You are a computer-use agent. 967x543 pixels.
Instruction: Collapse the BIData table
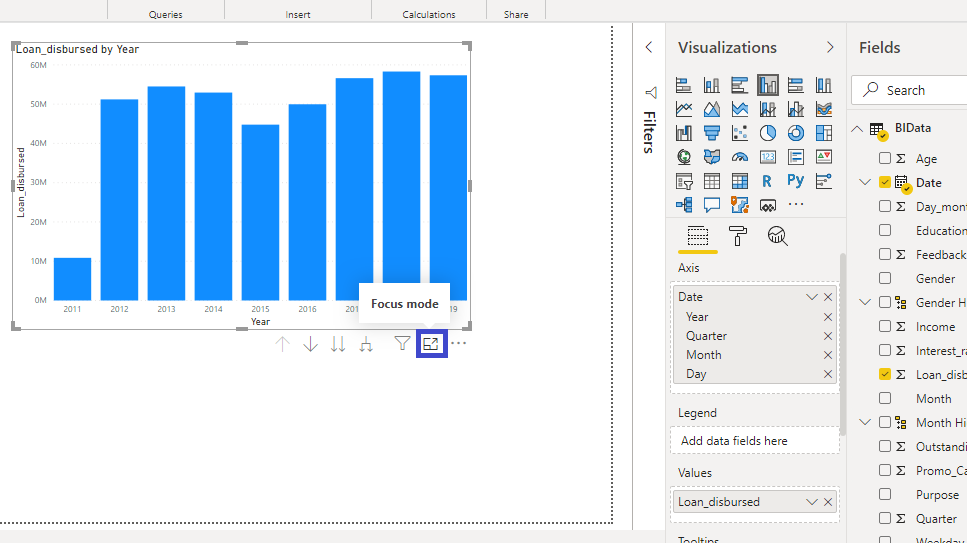pos(857,129)
